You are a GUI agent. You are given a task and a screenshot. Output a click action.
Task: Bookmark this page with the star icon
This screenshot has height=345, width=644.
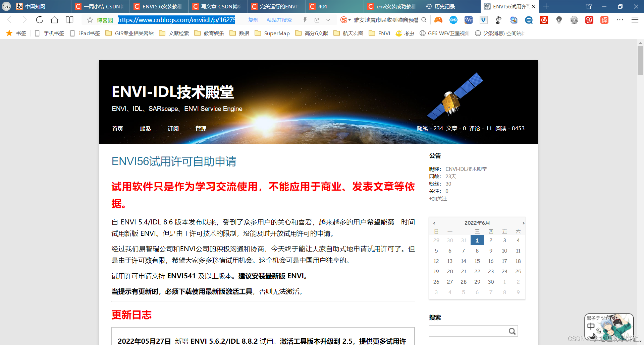(90, 20)
